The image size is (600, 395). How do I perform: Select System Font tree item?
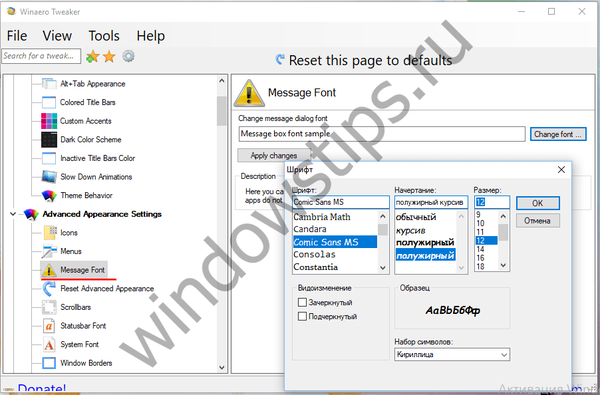[x=80, y=344]
